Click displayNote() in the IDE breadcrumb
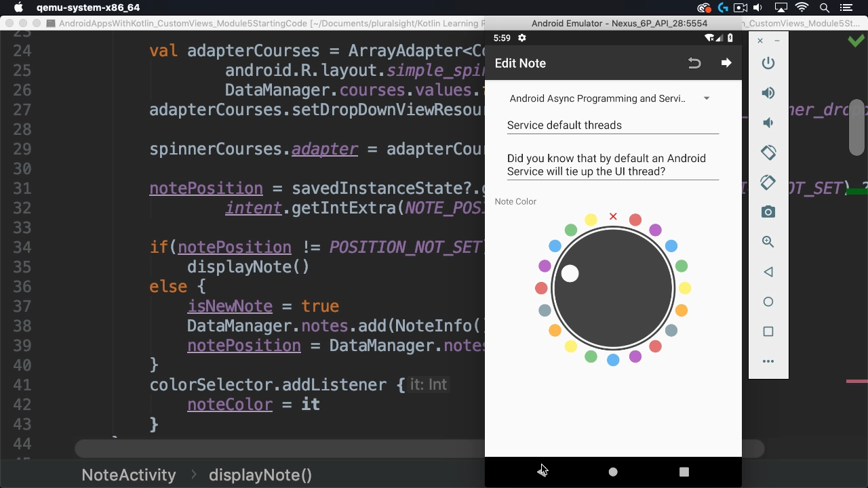 pos(260,475)
